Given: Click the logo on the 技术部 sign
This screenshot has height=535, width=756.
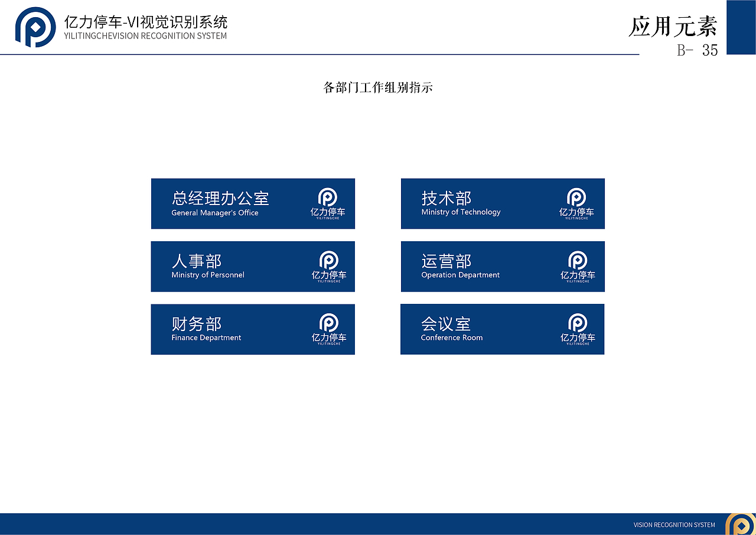Looking at the screenshot, I should 577,204.
